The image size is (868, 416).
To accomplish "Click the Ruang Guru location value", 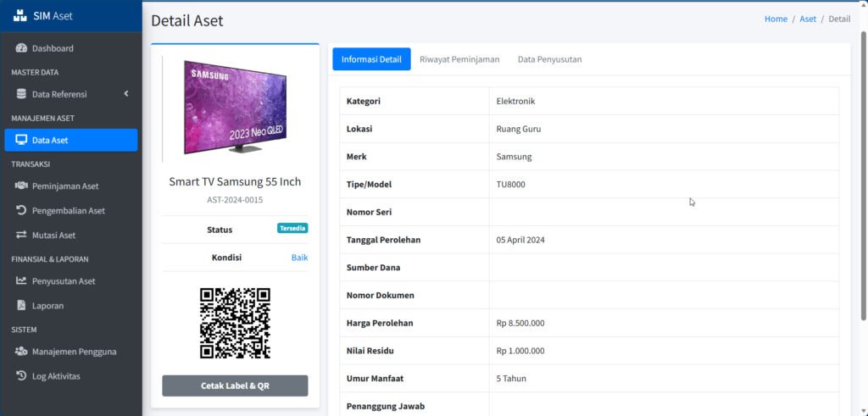I will pos(519,129).
